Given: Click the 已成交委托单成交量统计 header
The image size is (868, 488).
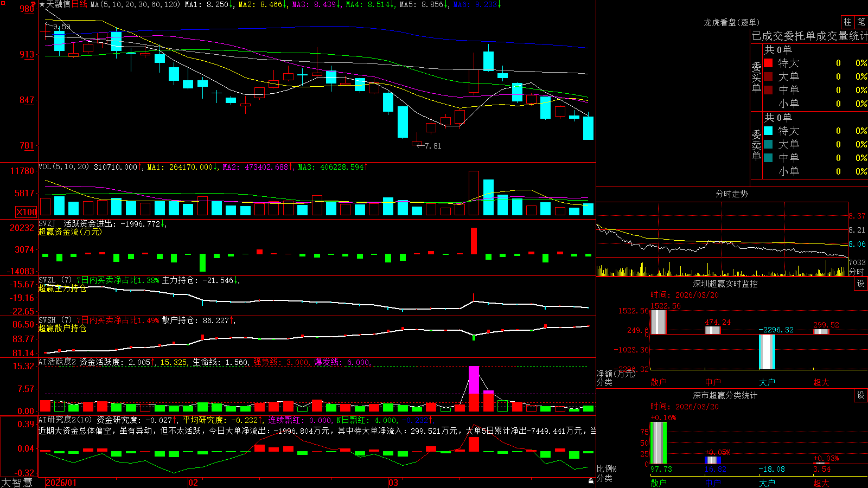Looking at the screenshot, I should coord(809,36).
